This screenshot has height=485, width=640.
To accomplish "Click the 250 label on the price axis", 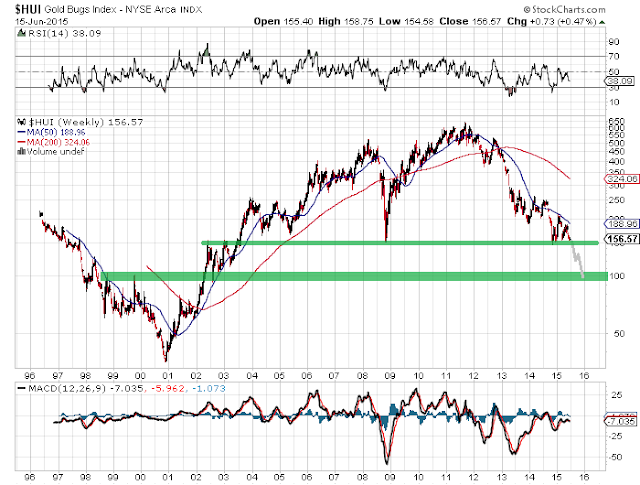I will pos(617,200).
